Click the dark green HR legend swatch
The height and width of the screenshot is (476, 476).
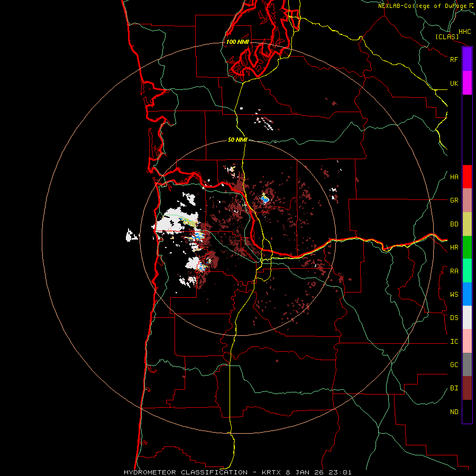tap(467, 248)
